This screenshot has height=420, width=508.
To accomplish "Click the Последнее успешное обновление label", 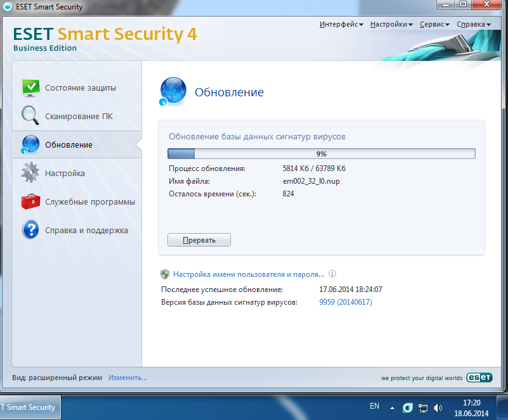I will tap(222, 290).
